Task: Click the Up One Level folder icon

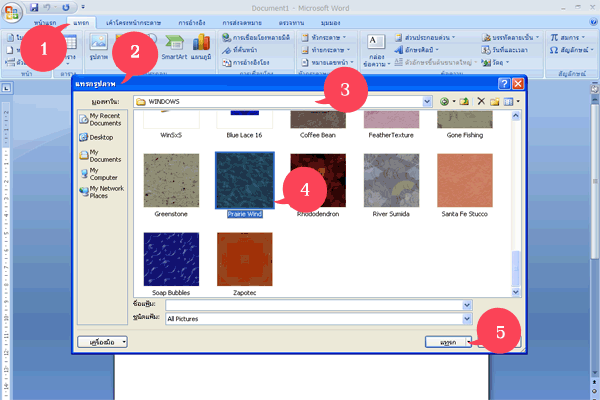Action: (464, 101)
